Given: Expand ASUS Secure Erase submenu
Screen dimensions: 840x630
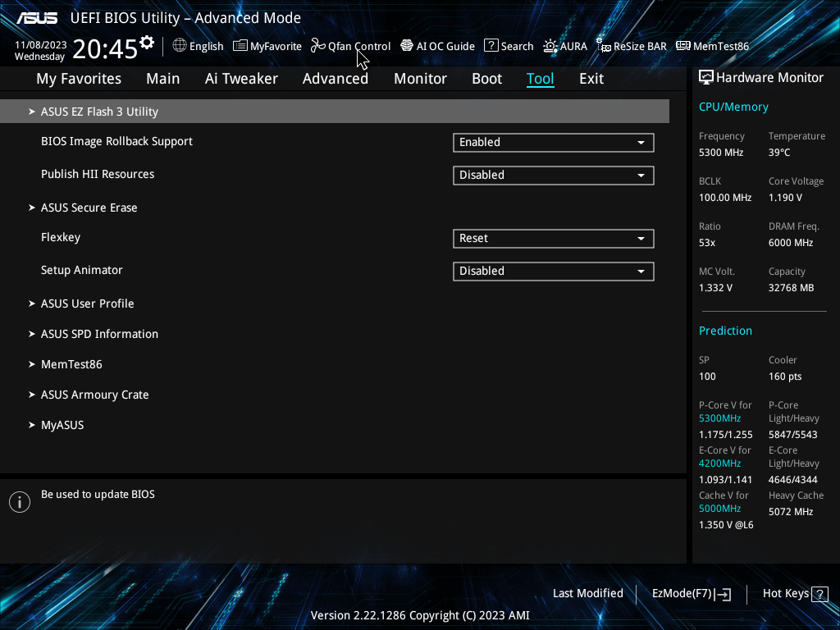Looking at the screenshot, I should [89, 208].
